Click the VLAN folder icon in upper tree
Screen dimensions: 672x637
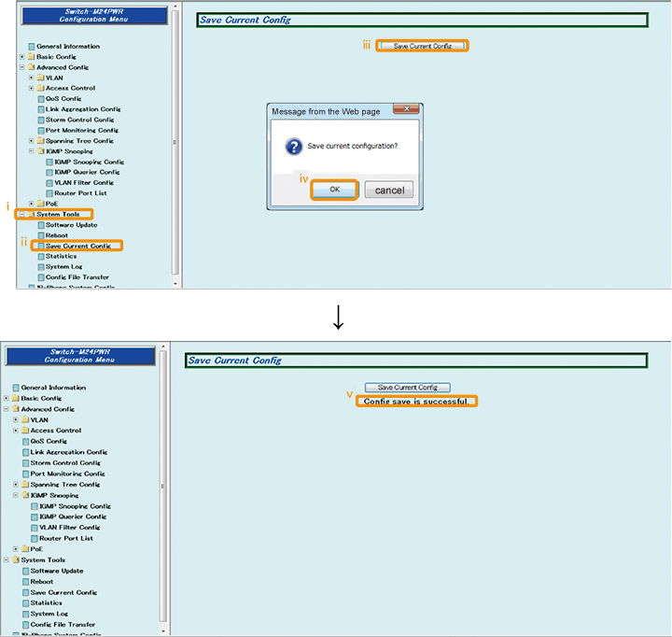[x=41, y=78]
